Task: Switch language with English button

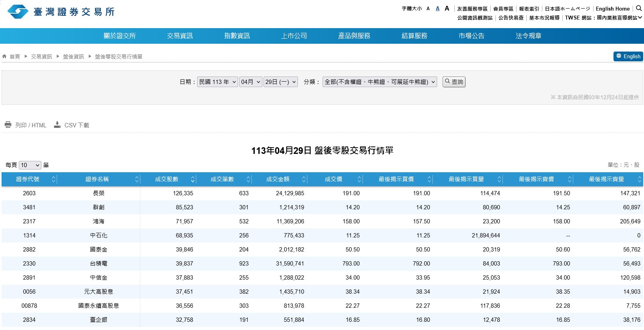Action: pos(628,56)
